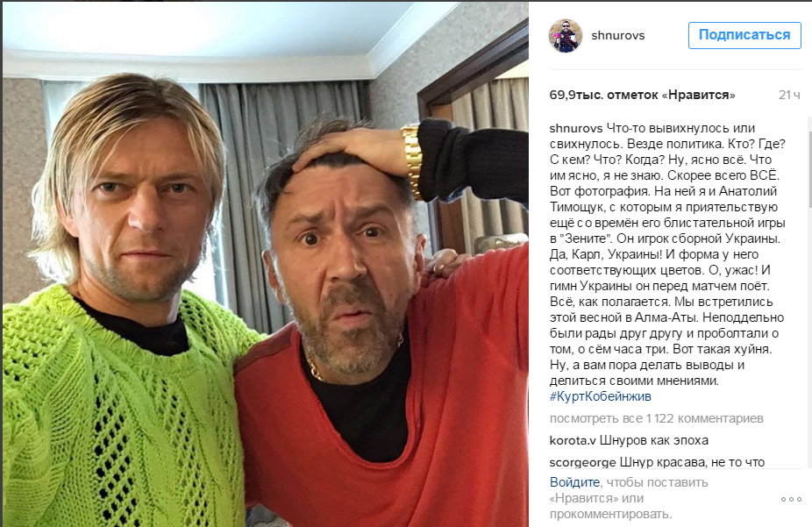Open the three-dots more options menu

coord(791,499)
